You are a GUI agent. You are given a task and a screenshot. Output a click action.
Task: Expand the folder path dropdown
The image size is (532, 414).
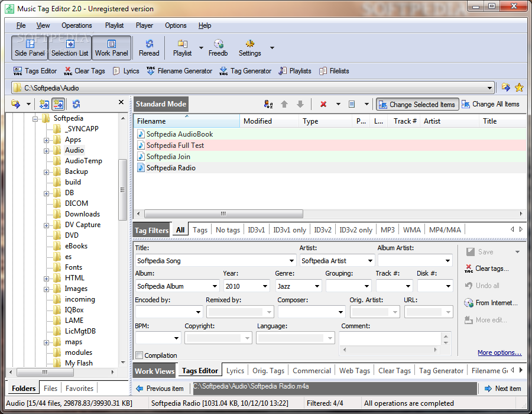click(x=489, y=88)
